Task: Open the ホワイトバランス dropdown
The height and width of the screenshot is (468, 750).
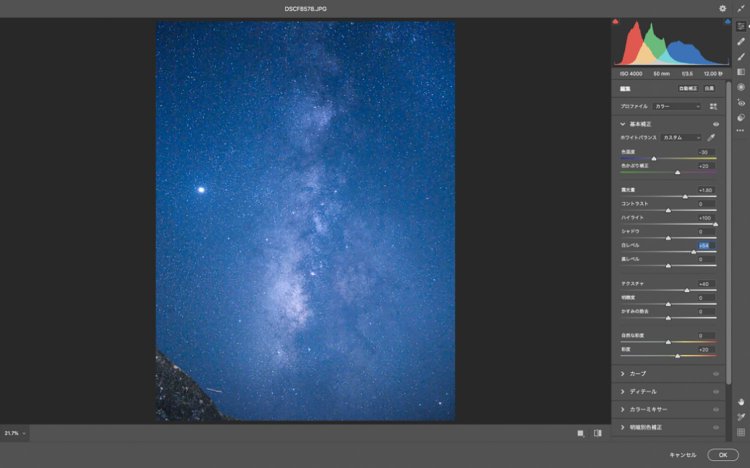Action: point(682,137)
